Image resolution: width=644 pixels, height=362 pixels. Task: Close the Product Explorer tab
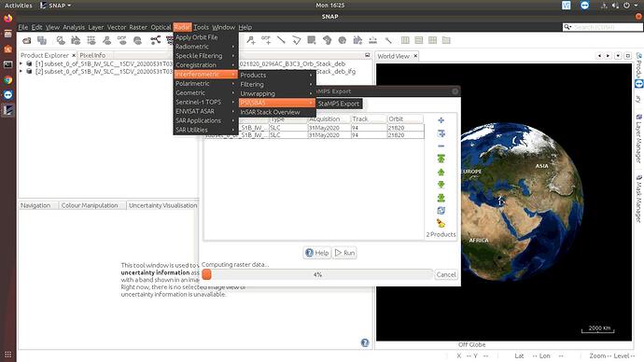coord(74,55)
